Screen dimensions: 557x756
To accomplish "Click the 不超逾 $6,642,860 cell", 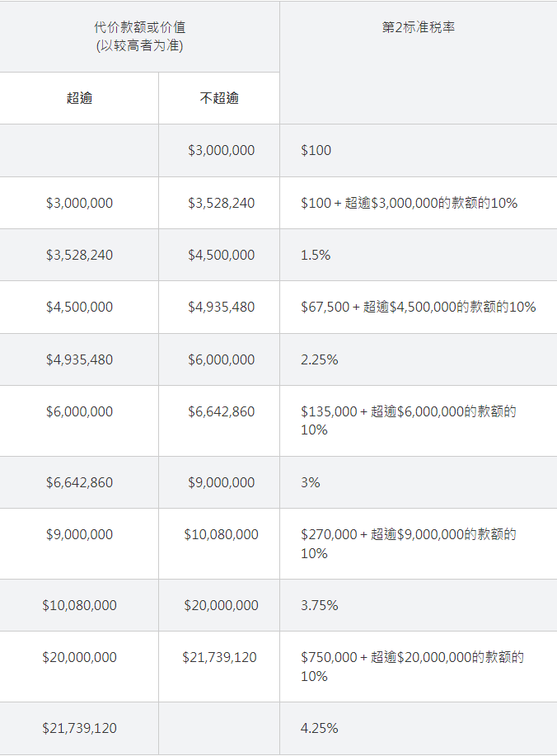I will (x=221, y=411).
